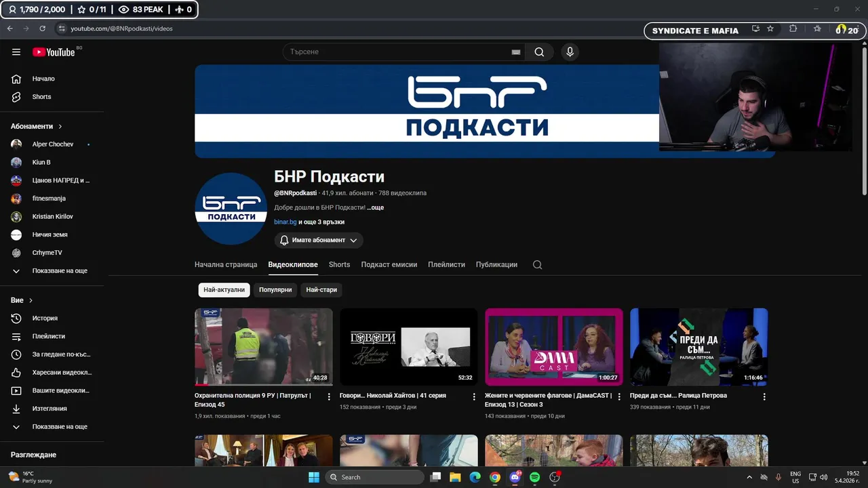Click browser back arrow
Viewport: 868px width, 488px height.
pyautogui.click(x=10, y=28)
